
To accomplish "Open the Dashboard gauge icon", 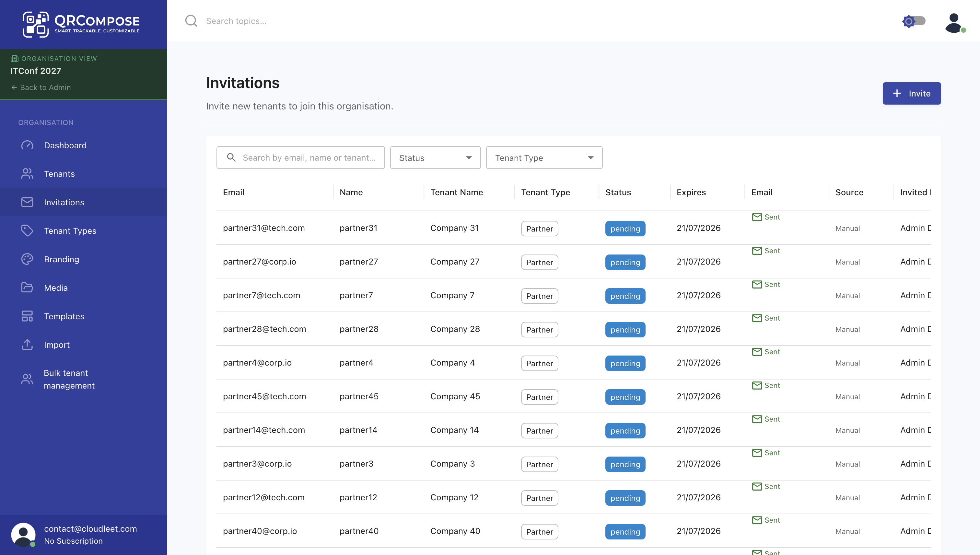I will click(x=27, y=145).
